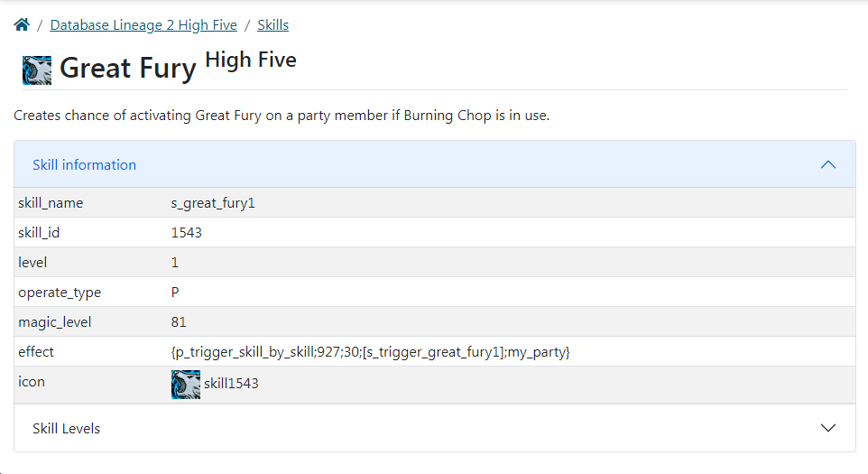Click the skill_id value 1543

click(x=187, y=233)
